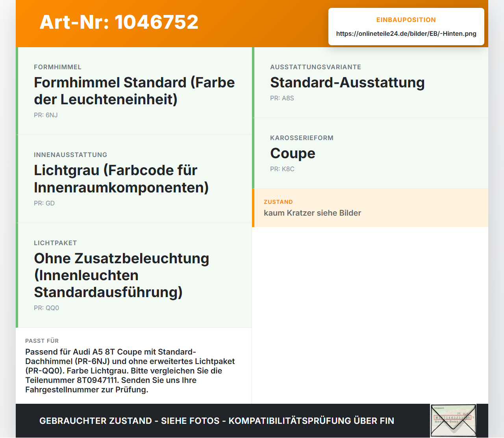Click the PASST FÜR label
504x438 pixels.
click(x=42, y=341)
